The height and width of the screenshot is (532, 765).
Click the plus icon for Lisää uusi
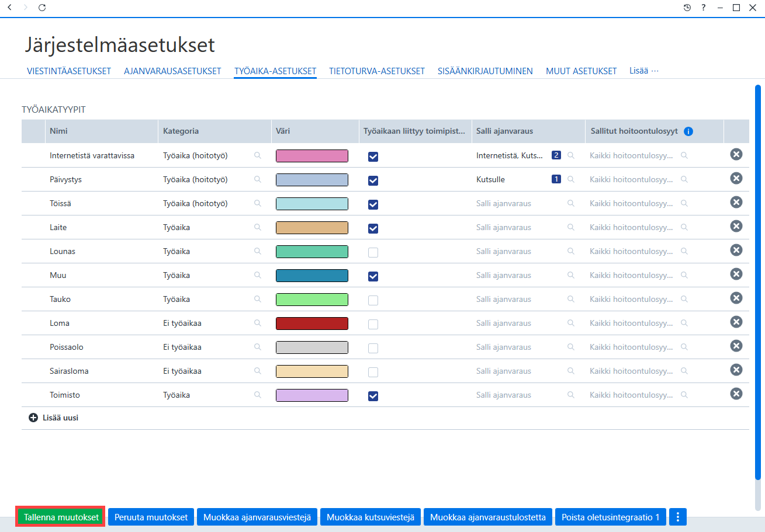click(x=33, y=418)
